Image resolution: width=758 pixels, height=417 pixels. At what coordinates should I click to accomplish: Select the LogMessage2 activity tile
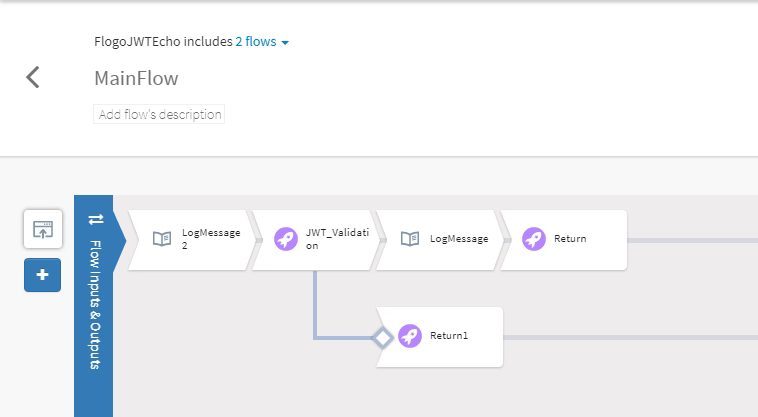[192, 240]
